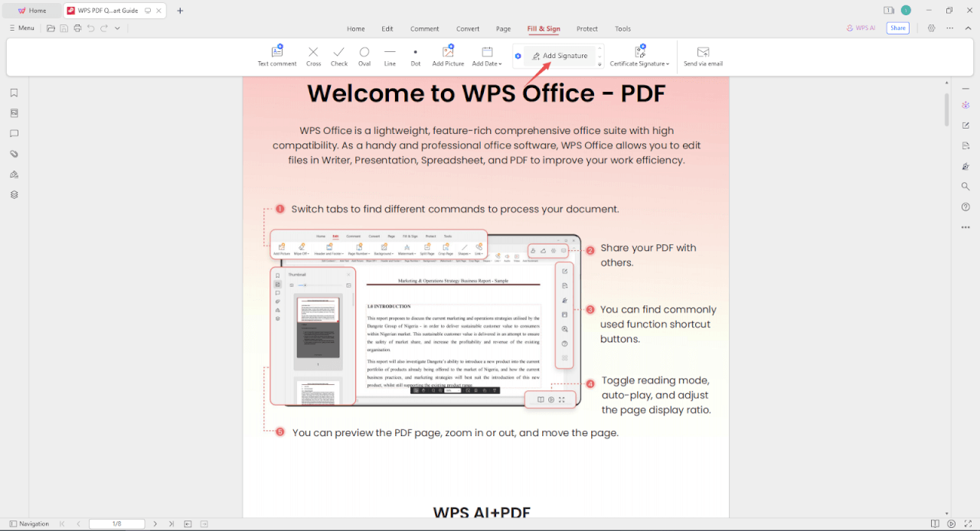Toggle the Navigation pane in status bar

(x=29, y=524)
